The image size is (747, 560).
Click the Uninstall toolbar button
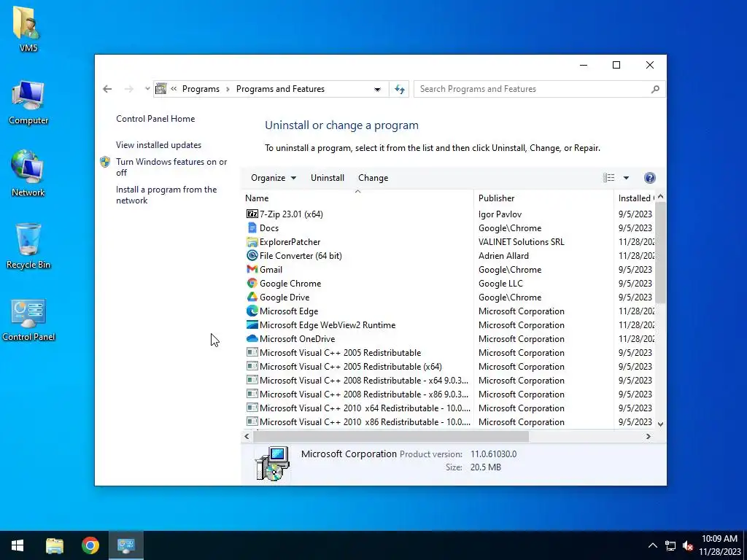tap(328, 178)
